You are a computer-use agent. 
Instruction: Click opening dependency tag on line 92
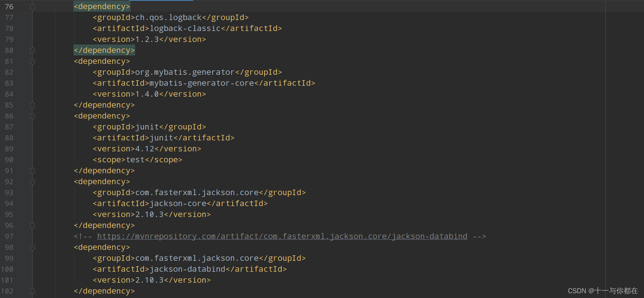point(102,182)
